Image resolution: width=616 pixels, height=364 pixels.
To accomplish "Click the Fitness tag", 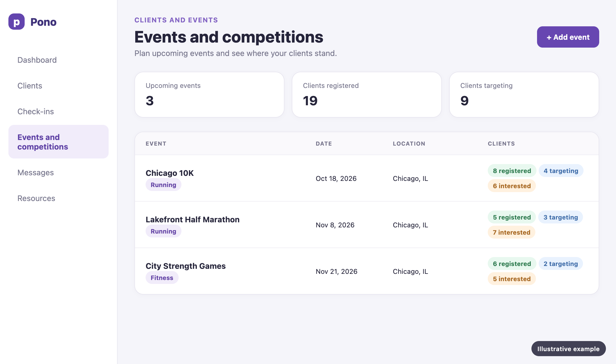I will [162, 278].
